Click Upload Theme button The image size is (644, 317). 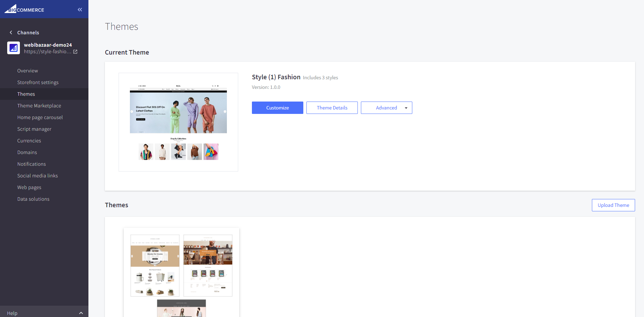(613, 205)
